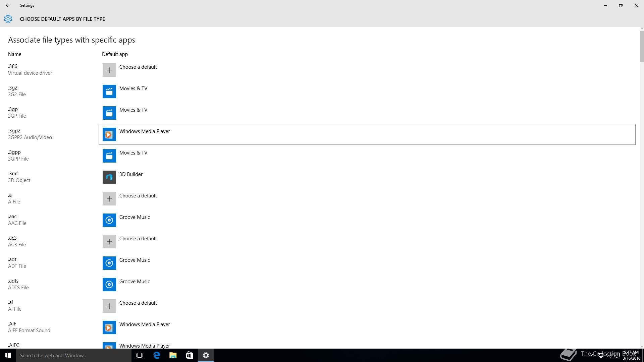
Task: Open File Explorer from the taskbar
Action: [173, 355]
